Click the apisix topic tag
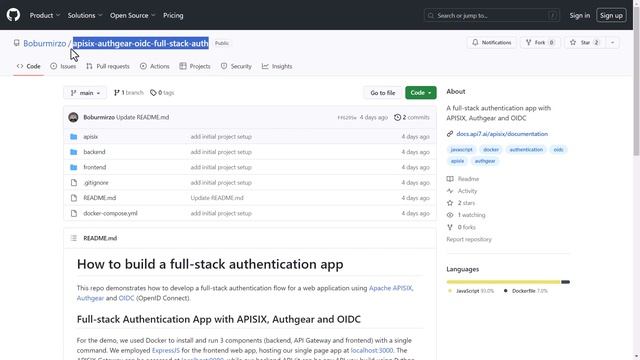 click(457, 161)
